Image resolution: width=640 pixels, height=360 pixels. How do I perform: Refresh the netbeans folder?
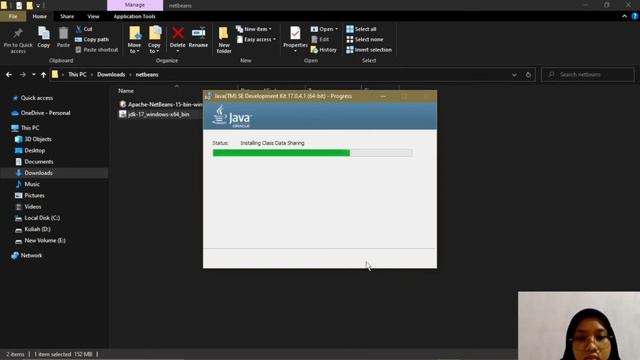529,75
